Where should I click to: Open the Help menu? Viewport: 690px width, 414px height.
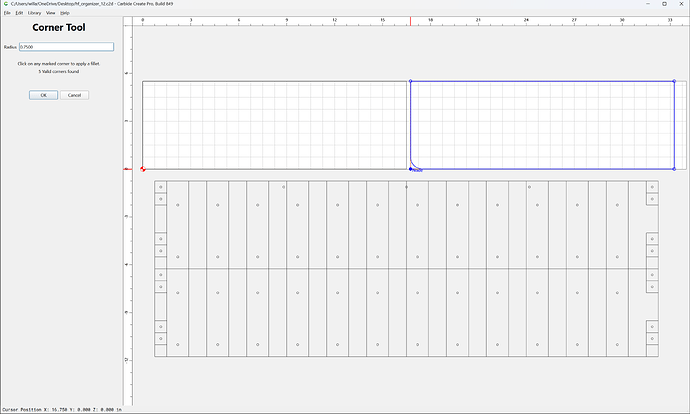(65, 13)
